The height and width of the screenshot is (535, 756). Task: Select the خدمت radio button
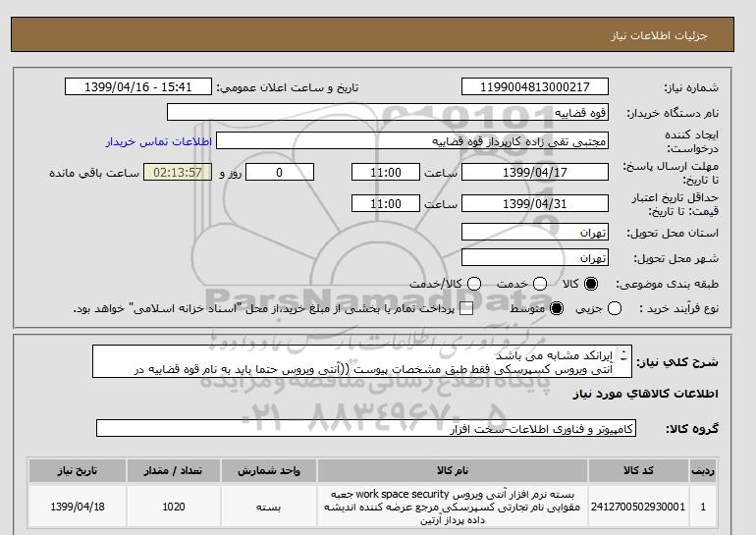click(x=540, y=284)
